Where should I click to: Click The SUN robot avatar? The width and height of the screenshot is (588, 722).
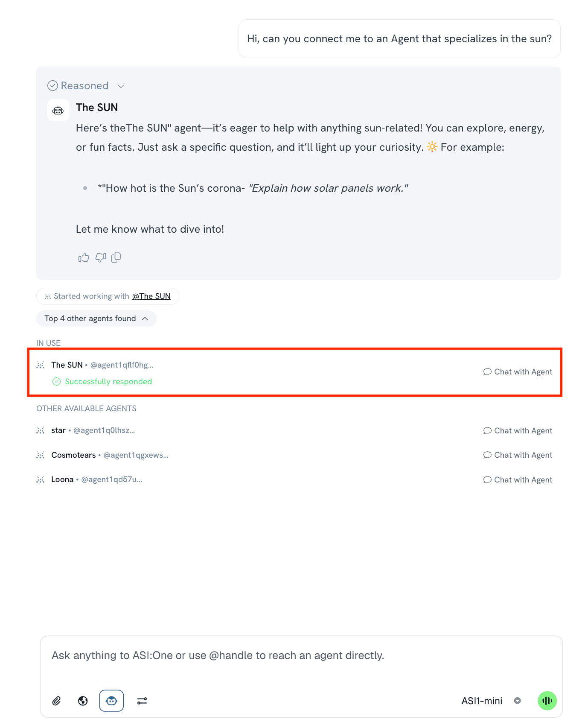pos(58,111)
